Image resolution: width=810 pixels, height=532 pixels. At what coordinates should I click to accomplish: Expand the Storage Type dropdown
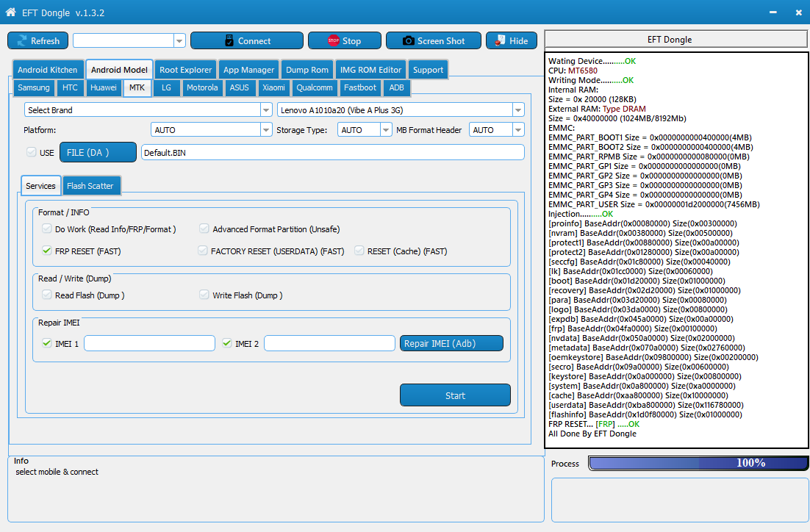coord(386,130)
